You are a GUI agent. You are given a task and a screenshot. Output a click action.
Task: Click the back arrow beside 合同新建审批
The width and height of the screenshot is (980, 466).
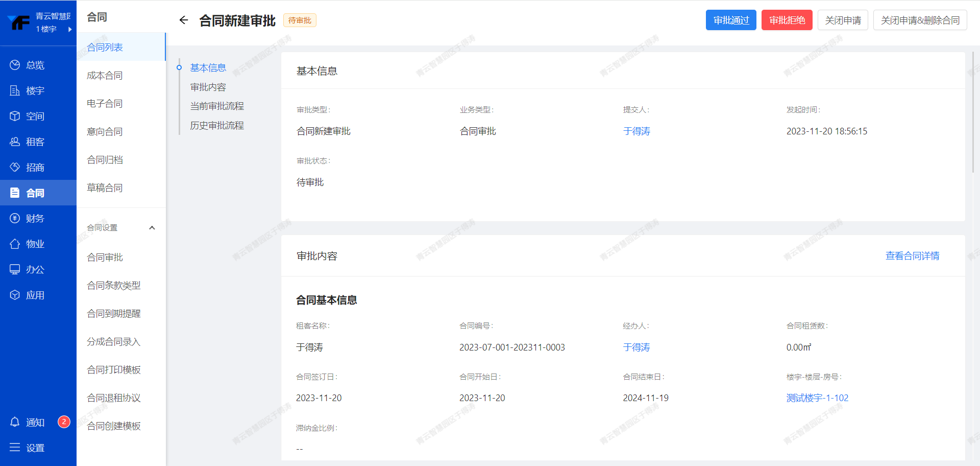coord(184,20)
